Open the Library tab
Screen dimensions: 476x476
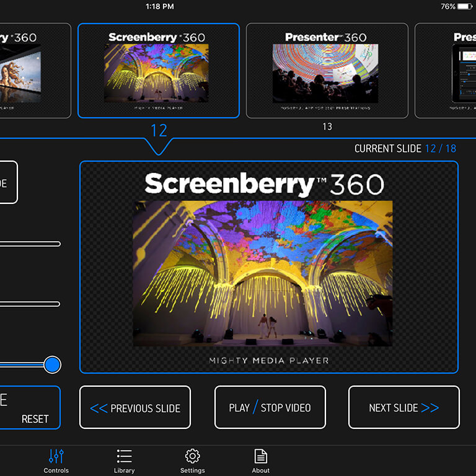pos(124,461)
